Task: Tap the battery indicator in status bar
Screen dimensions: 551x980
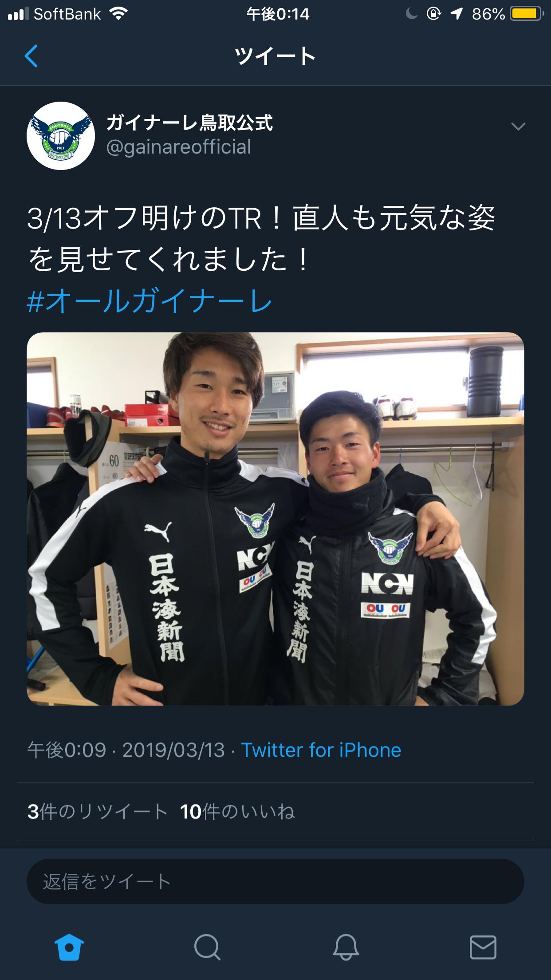Action: coord(527,14)
